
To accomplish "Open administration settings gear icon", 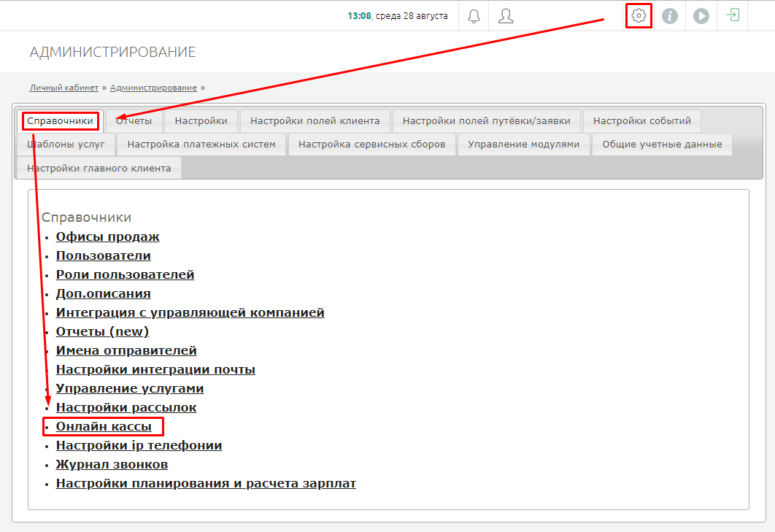I will click(639, 16).
